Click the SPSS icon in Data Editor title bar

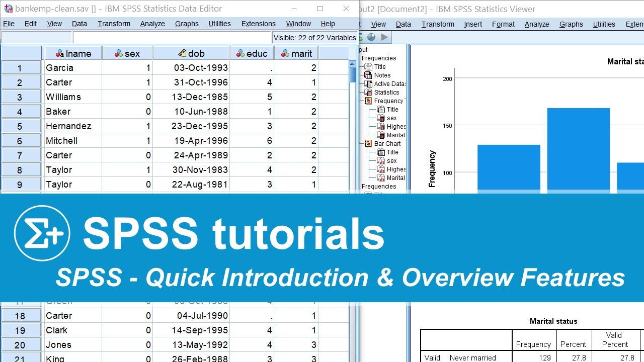click(8, 9)
